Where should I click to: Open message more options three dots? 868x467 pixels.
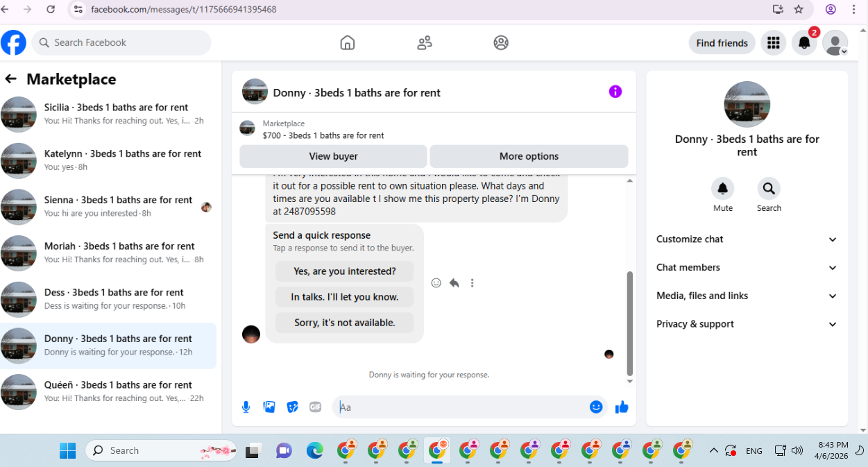pos(473,283)
